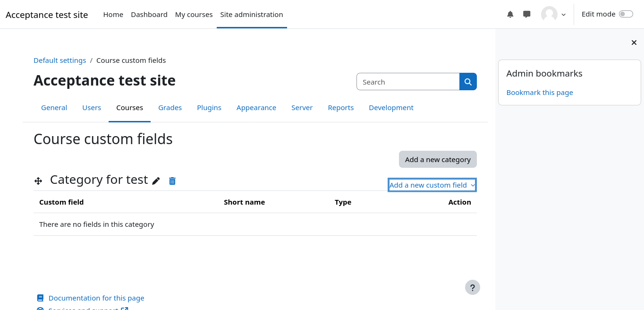This screenshot has height=310, width=644.
Task: Toggle Edit mode switch
Action: [626, 14]
